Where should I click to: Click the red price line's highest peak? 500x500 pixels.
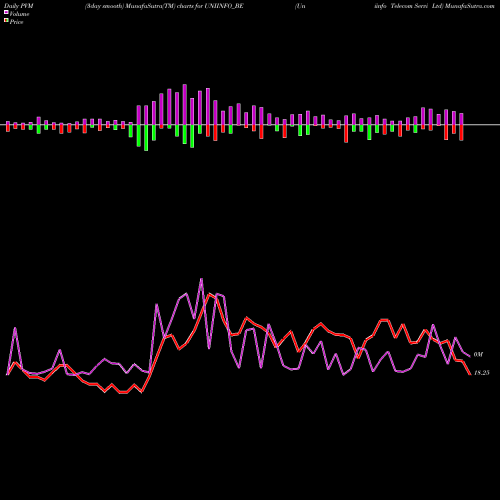(209, 294)
